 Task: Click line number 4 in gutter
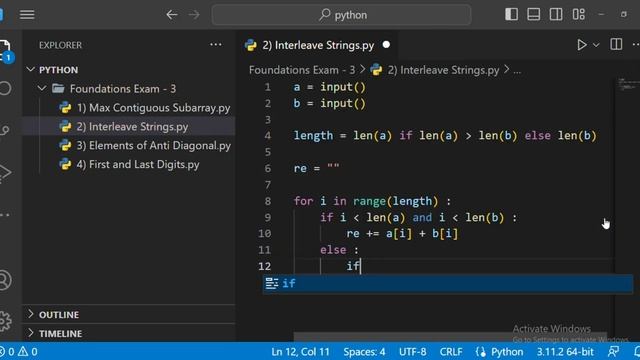[267, 136]
